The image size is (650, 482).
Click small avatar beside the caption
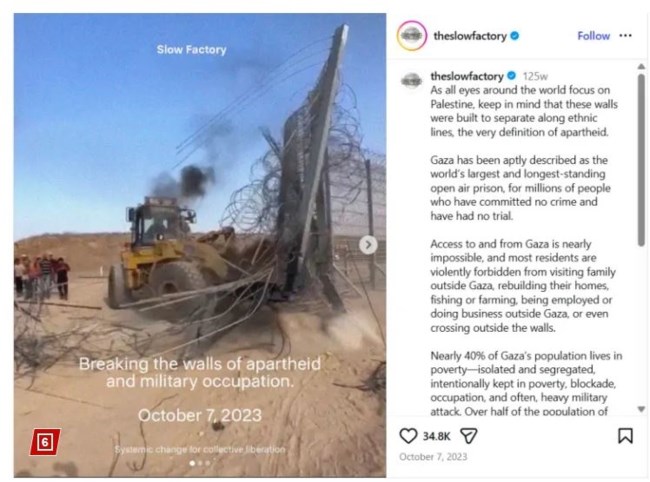(x=411, y=80)
